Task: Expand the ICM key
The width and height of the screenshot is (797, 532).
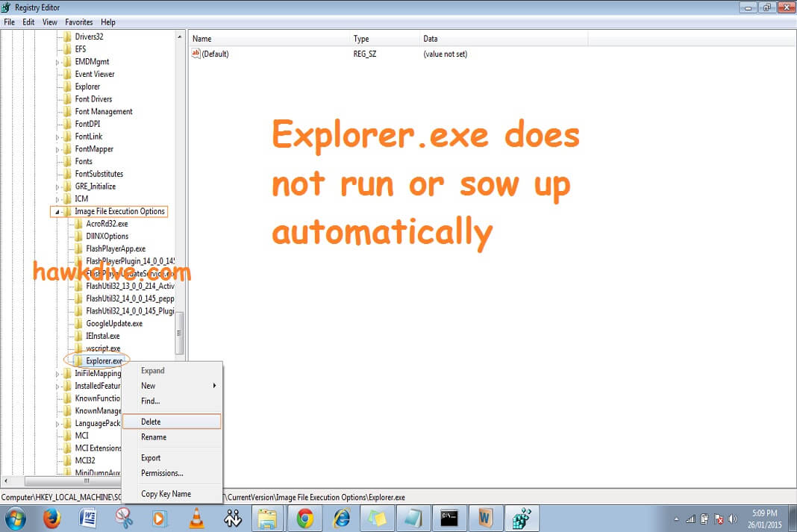Action: coord(57,199)
